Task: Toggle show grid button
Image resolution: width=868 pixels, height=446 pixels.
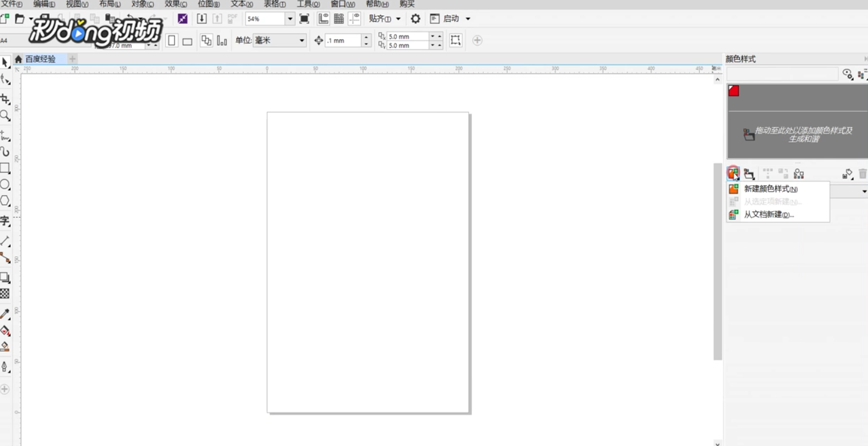Action: 339,19
